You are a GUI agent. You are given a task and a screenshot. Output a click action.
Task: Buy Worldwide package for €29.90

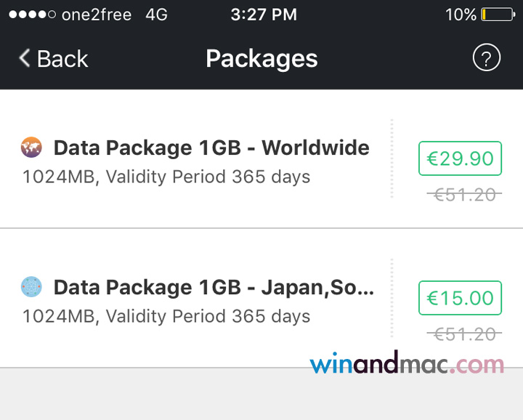click(x=460, y=158)
